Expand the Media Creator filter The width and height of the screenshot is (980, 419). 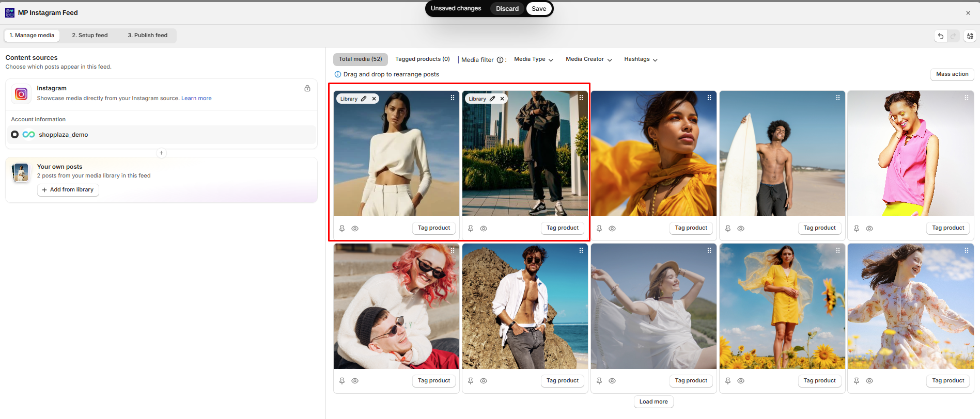click(x=589, y=59)
